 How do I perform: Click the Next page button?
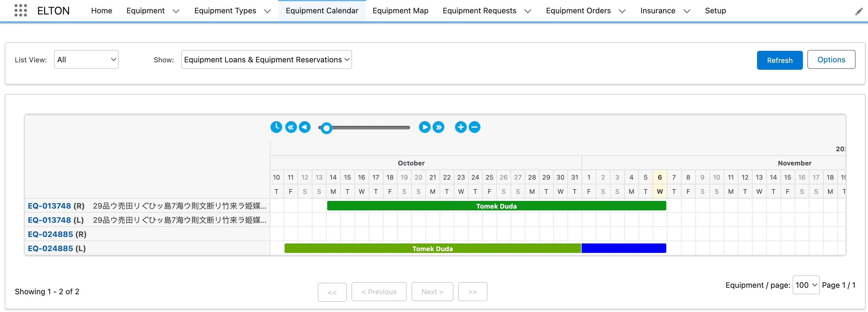click(432, 292)
